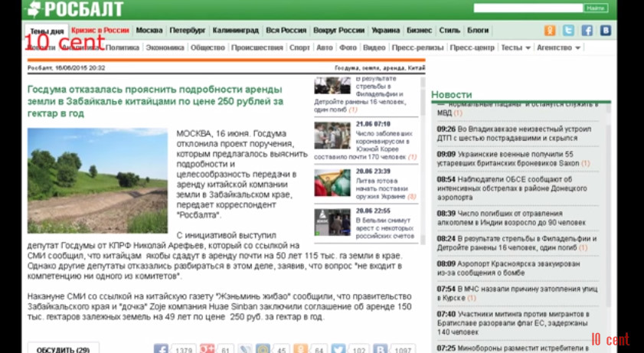
Task: Open the Вся Россия section
Action: tap(286, 31)
